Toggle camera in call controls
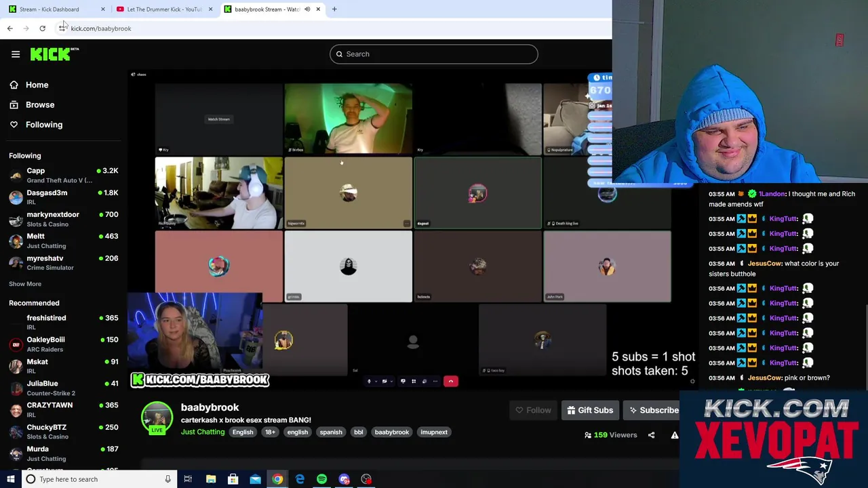868x488 pixels. (384, 382)
